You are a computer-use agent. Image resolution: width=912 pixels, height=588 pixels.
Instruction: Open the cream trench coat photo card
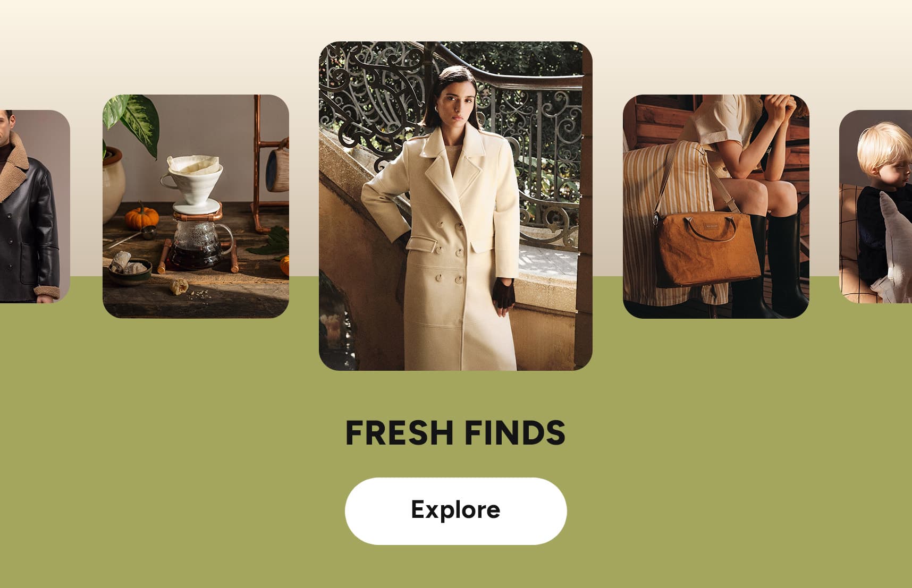click(455, 206)
